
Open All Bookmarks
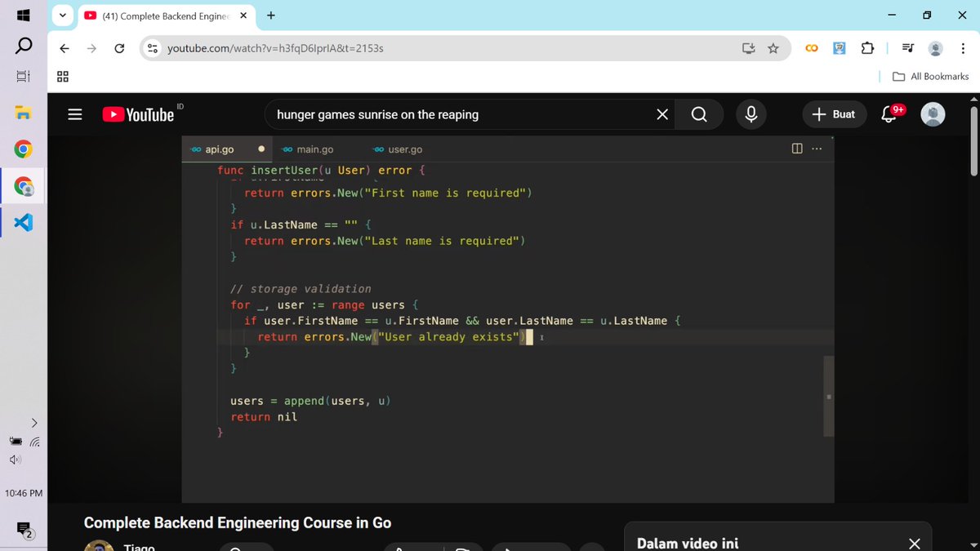[x=929, y=76]
